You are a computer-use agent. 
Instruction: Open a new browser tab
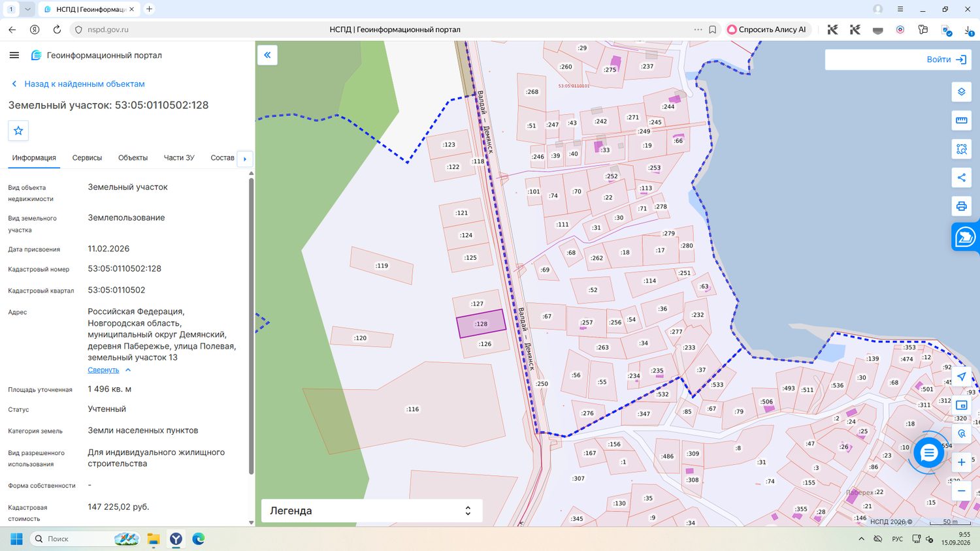149,9
